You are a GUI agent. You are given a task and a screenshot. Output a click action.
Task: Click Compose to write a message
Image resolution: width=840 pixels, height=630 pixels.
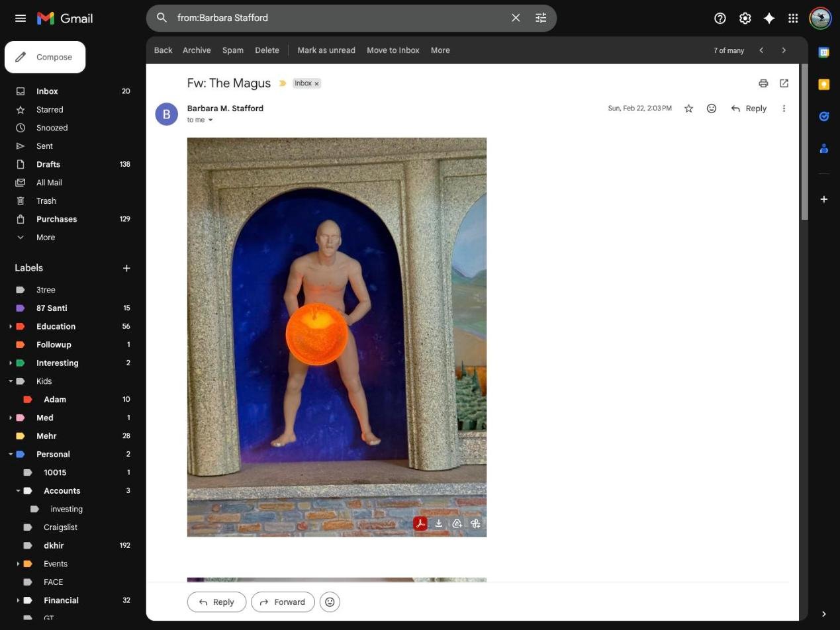45,57
